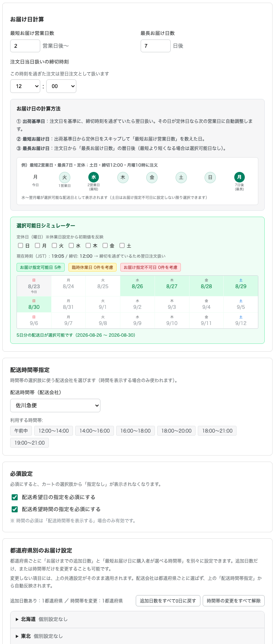Click the 9/12 calendar cell

pyautogui.click(x=241, y=320)
